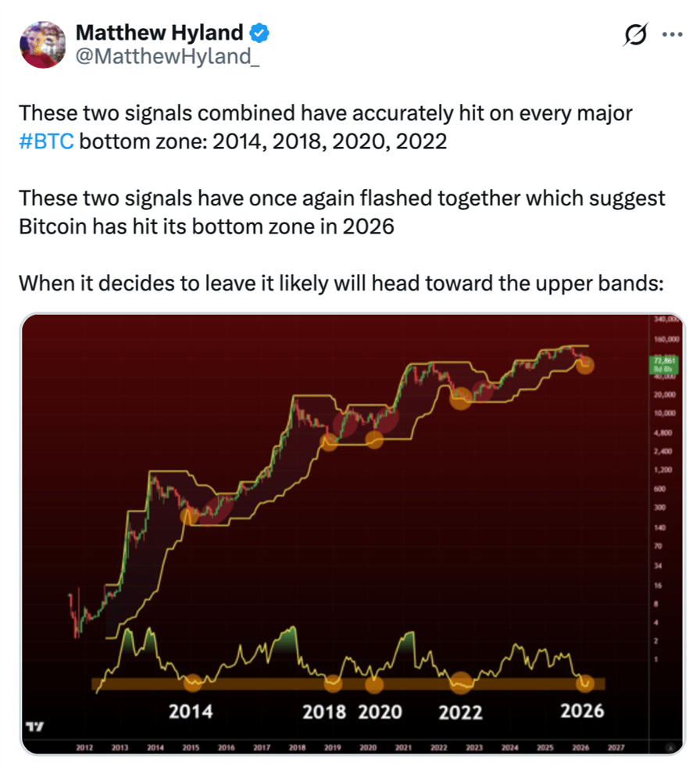The height and width of the screenshot is (770, 700).
Task: Open Matthew Hyland's profile avatar
Action: pyautogui.click(x=43, y=45)
